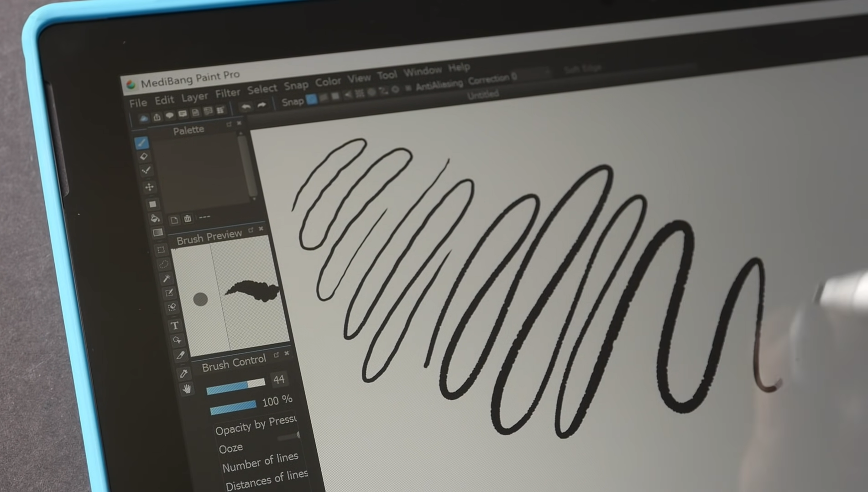The image size is (868, 492).
Task: Open the View menu
Action: (359, 78)
